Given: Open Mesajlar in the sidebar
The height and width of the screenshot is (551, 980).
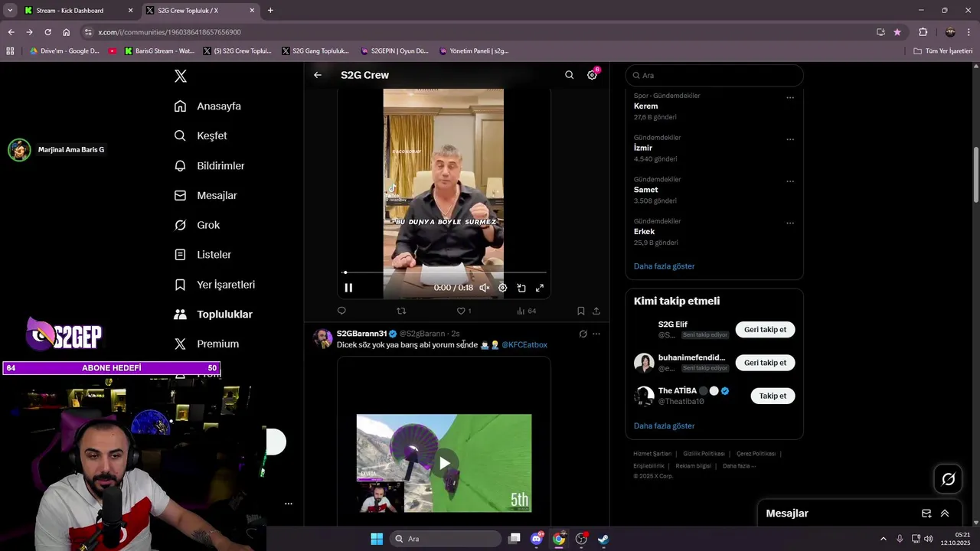Looking at the screenshot, I should click(205, 195).
